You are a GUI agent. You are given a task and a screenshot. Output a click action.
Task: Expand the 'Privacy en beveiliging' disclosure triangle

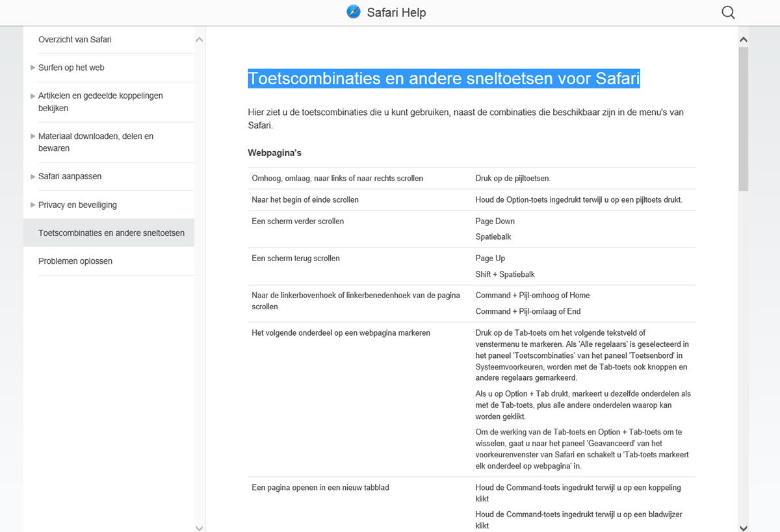point(32,205)
